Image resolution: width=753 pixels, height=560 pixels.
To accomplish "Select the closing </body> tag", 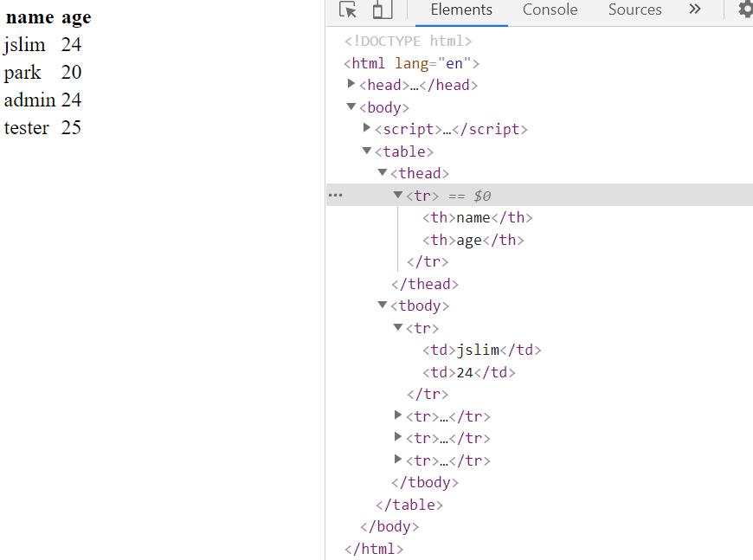I will [x=389, y=526].
